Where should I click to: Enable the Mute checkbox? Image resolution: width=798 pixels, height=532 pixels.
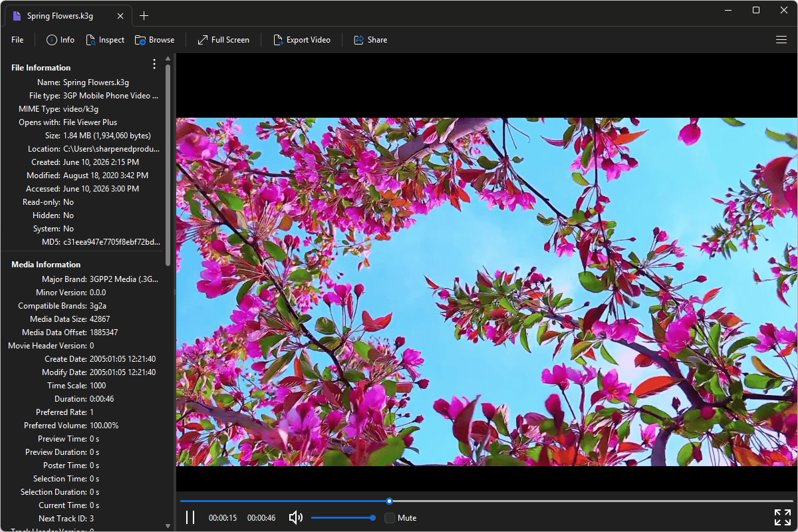pos(390,517)
